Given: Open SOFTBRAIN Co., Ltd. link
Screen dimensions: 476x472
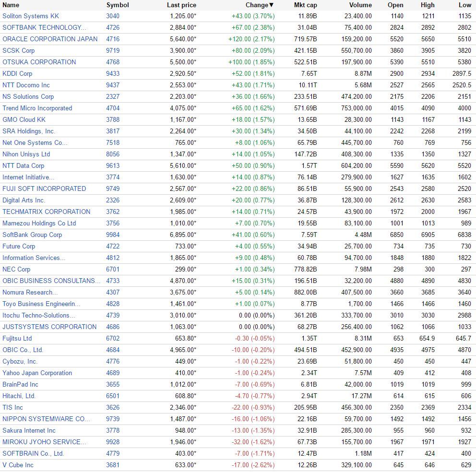Looking at the screenshot, I should [x=33, y=454].
